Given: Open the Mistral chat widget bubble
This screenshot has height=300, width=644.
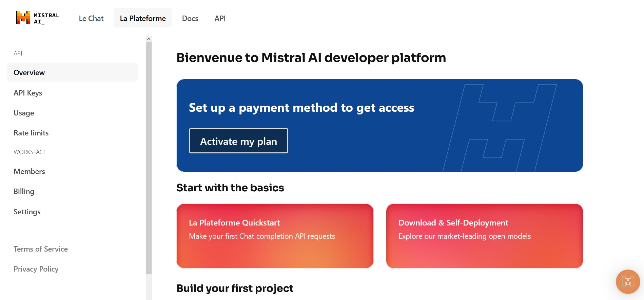Looking at the screenshot, I should (628, 281).
